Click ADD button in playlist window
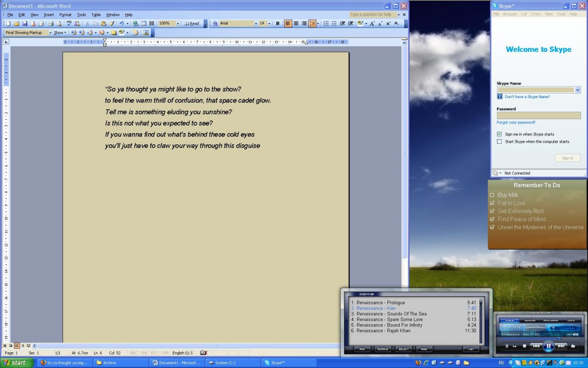This screenshot has height=368, width=588. [362, 349]
